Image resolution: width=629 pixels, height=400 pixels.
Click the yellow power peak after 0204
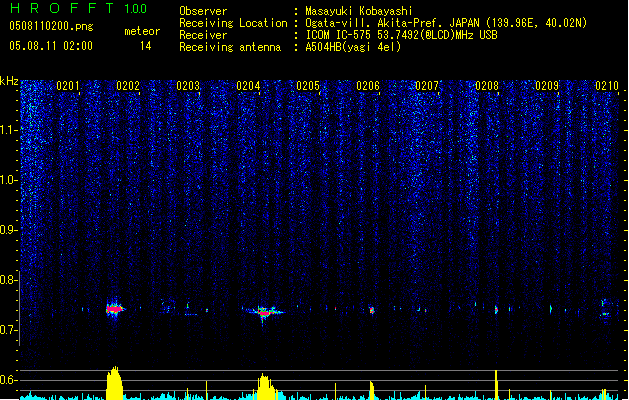(x=265, y=387)
